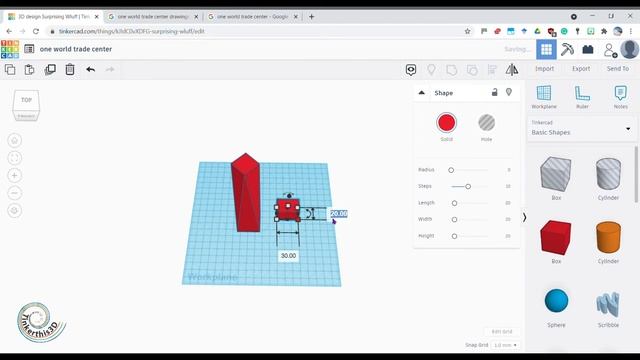Open the designs list icon beside the title

pos(29,49)
